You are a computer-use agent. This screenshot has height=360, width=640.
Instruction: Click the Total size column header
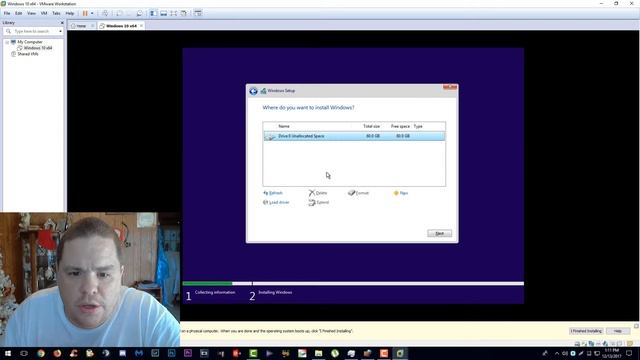pyautogui.click(x=371, y=127)
